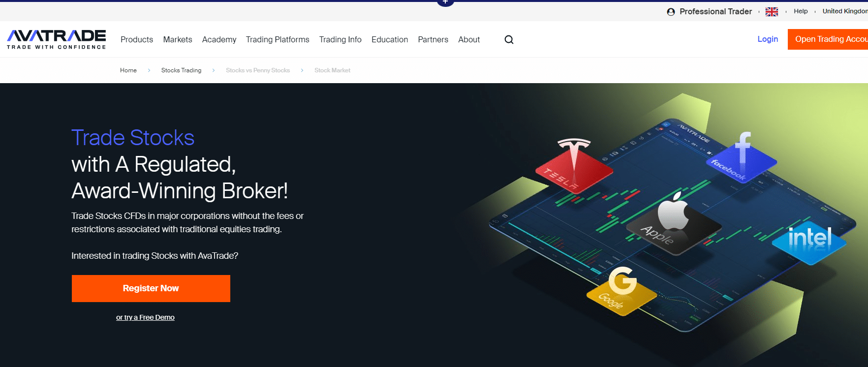The width and height of the screenshot is (868, 367).
Task: Go to Home breadcrumb
Action: (128, 70)
